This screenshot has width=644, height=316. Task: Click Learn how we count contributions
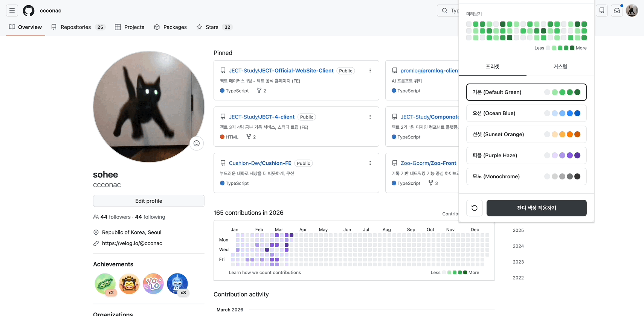coord(265,273)
